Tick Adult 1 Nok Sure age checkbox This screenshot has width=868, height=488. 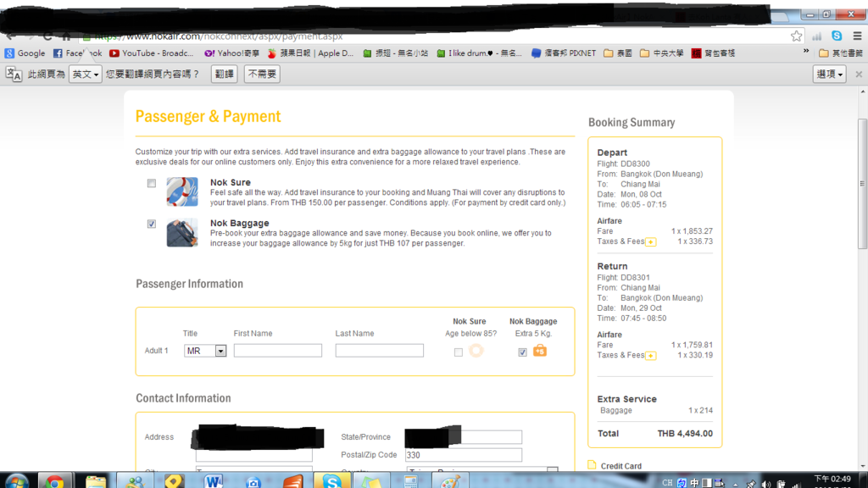tap(459, 352)
